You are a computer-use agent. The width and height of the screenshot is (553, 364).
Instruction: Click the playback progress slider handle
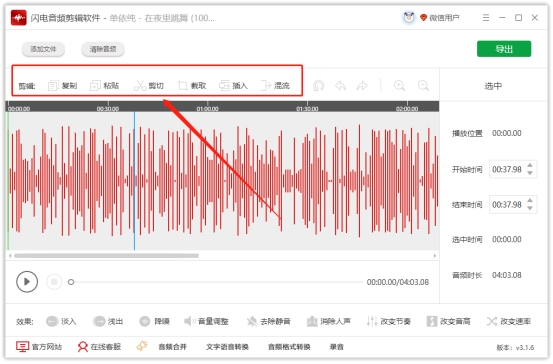(71, 282)
